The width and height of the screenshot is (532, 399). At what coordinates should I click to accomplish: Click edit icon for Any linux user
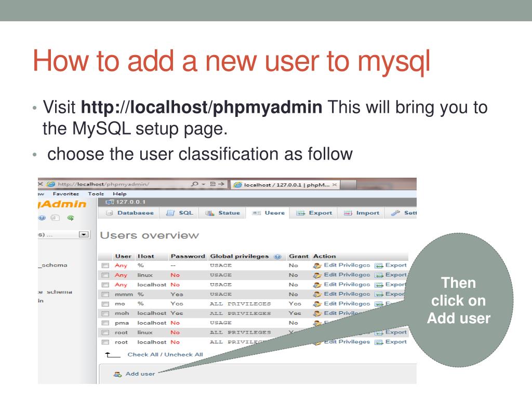[317, 275]
